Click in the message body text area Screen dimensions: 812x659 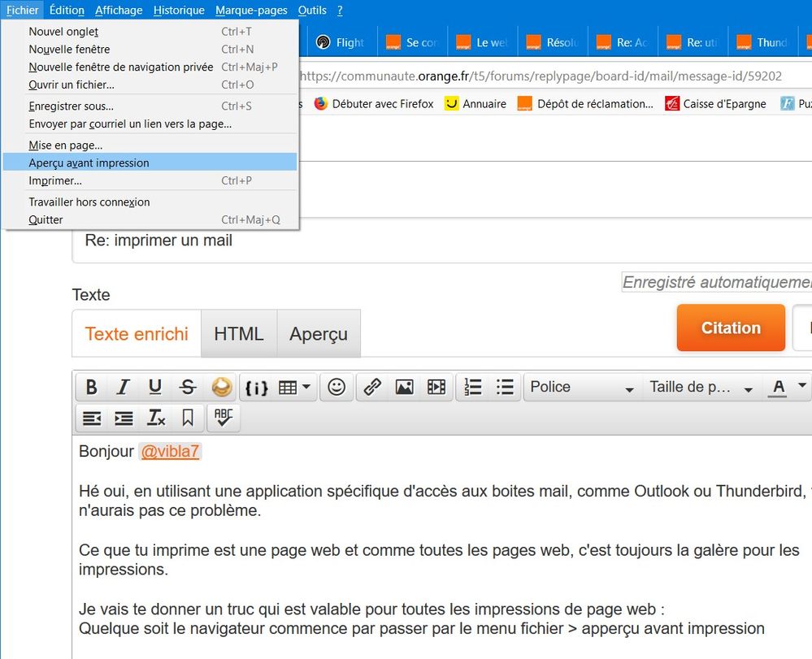pos(441,547)
